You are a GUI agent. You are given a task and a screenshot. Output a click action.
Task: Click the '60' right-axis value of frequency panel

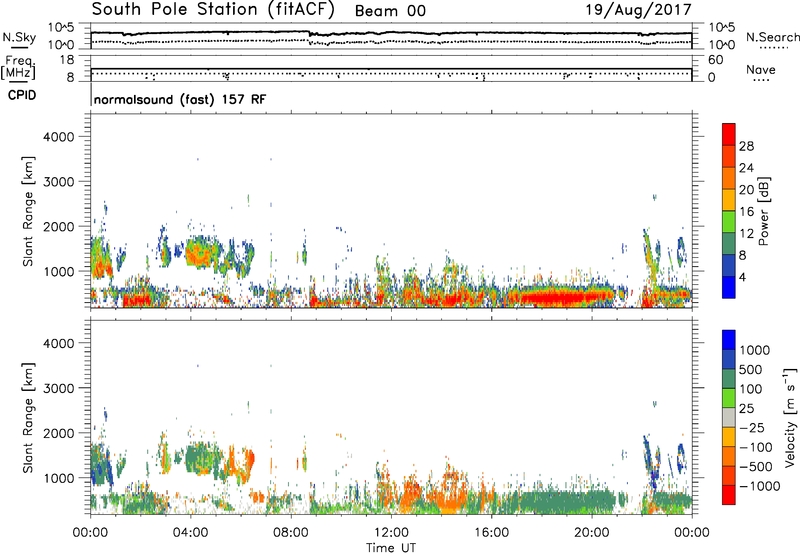coord(716,60)
